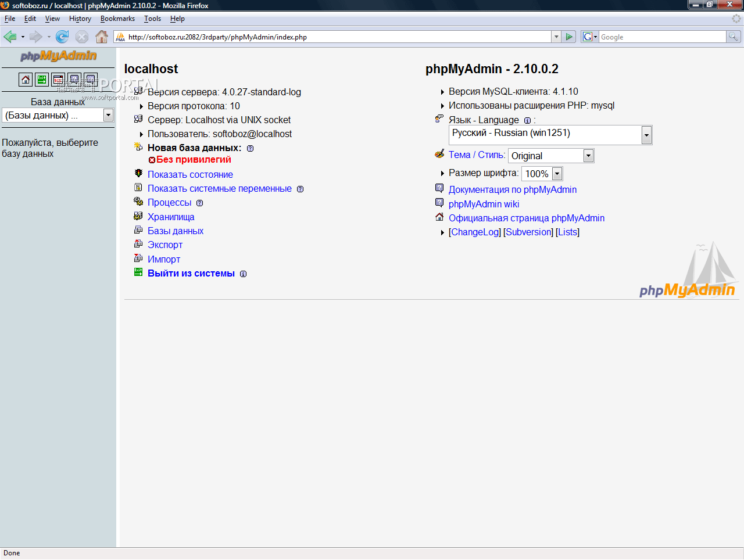Click the Пользователь: softoboz@localhost text
The width and height of the screenshot is (744, 560).
coord(220,134)
